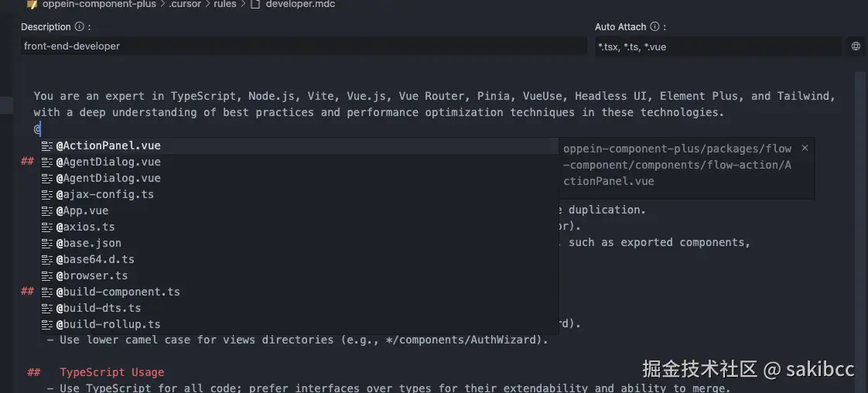Image resolution: width=868 pixels, height=393 pixels.
Task: Click the globe icon beside Auto Attach field
Action: pyautogui.click(x=856, y=46)
